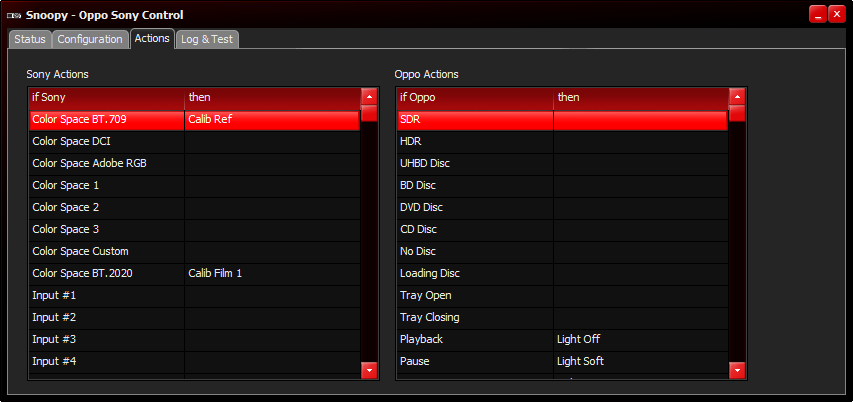Click Oppo table 'then' column header
853x402 pixels.
click(x=641, y=97)
